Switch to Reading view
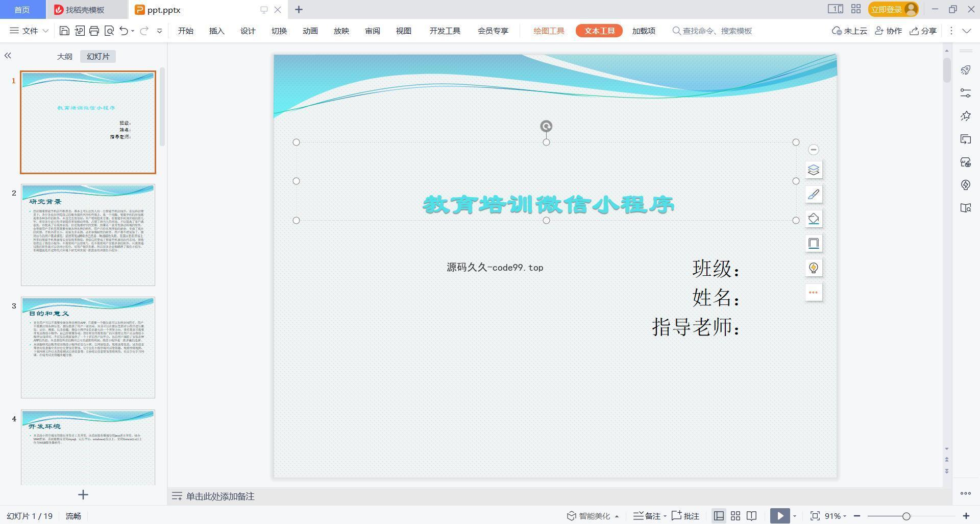Image resolution: width=980 pixels, height=524 pixels. click(751, 516)
